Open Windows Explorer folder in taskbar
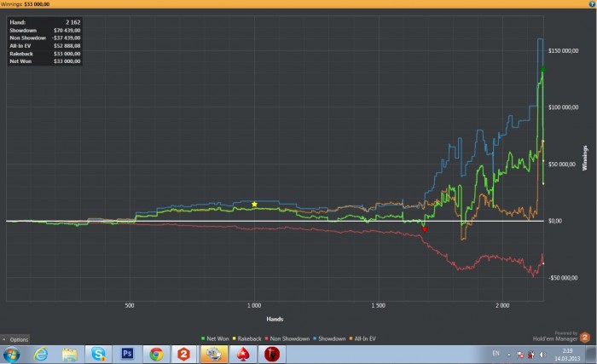Image resolution: width=597 pixels, height=364 pixels. pos(69,355)
